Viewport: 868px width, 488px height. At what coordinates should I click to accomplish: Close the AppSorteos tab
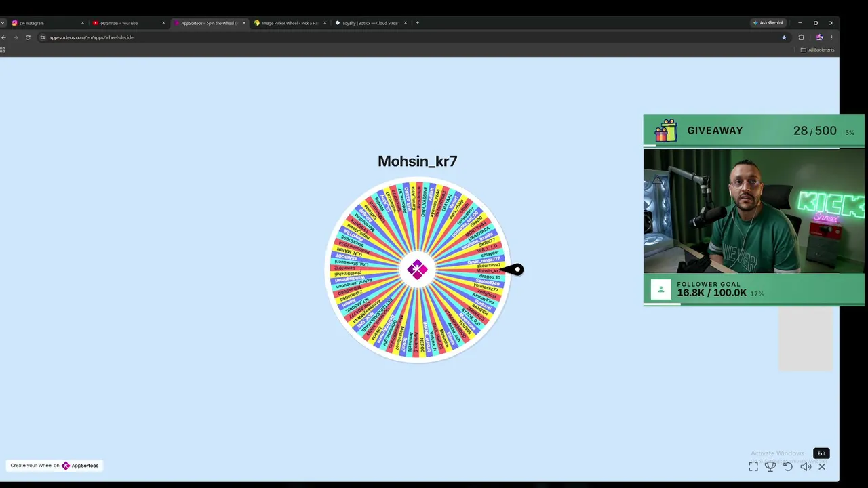pos(244,23)
